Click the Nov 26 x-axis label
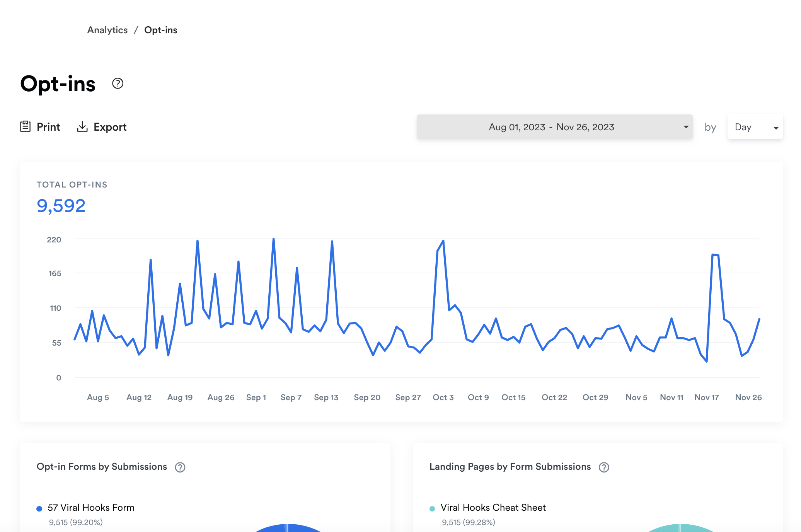The image size is (801, 532). click(748, 397)
